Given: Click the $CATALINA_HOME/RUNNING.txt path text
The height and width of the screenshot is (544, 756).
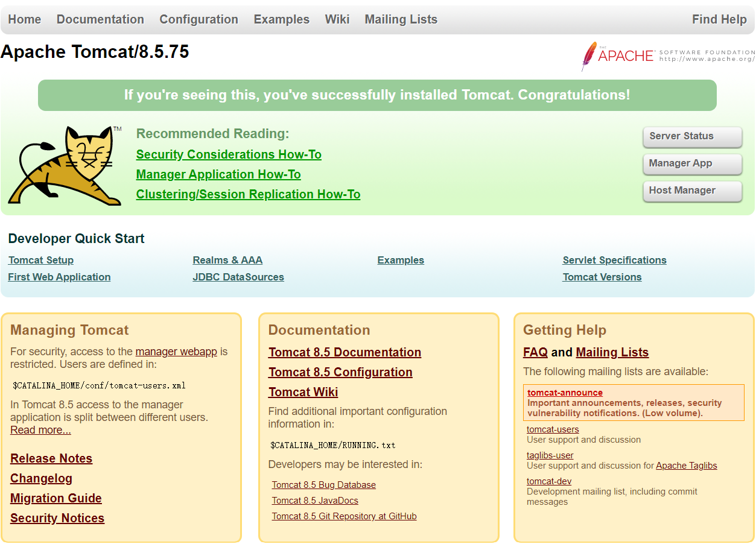Looking at the screenshot, I should click(332, 445).
